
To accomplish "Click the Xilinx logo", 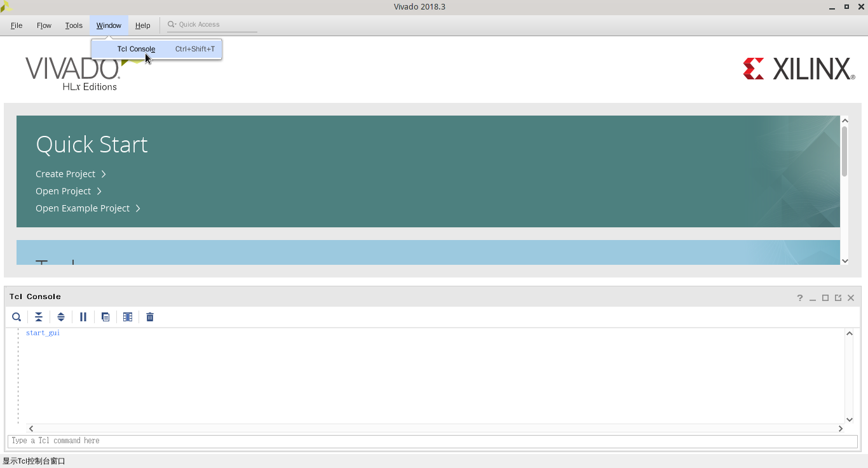I will click(799, 69).
